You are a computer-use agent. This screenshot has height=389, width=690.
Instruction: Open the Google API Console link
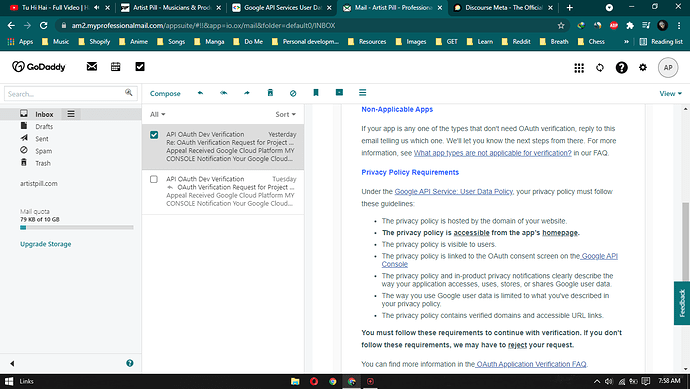[499, 260]
